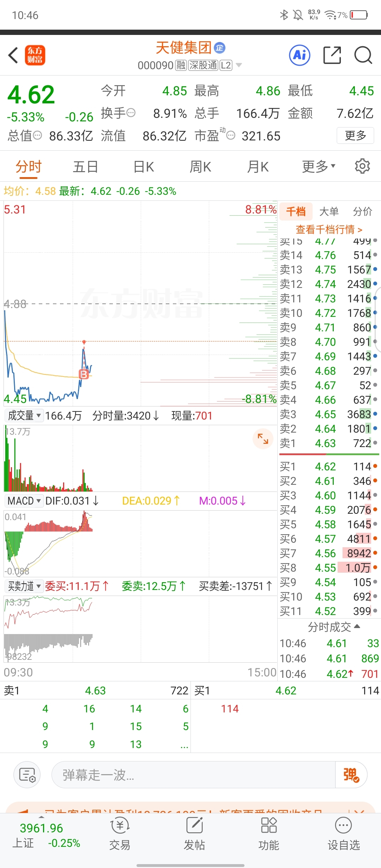Image resolution: width=381 pixels, height=868 pixels.
Task: Tap the 114 buy queue entry
Action: point(230,709)
